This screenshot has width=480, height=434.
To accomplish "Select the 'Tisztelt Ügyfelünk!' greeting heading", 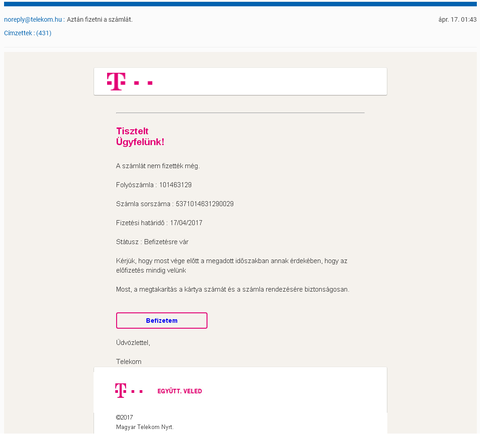I will coord(140,136).
